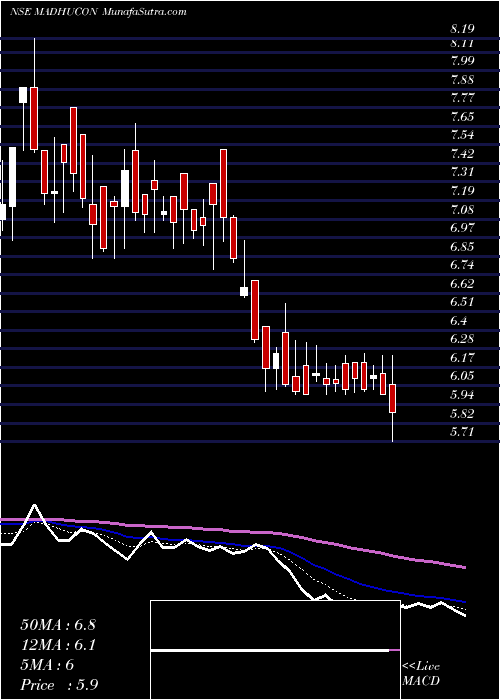Image resolution: width=500 pixels, height=700 pixels.
Task: Click the 6.4 price axis label
Action: [x=459, y=321]
